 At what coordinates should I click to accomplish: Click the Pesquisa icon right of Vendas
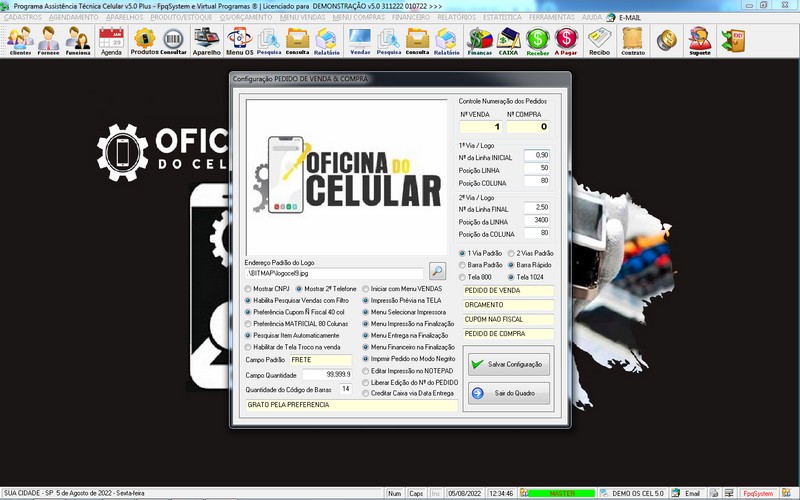(389, 41)
